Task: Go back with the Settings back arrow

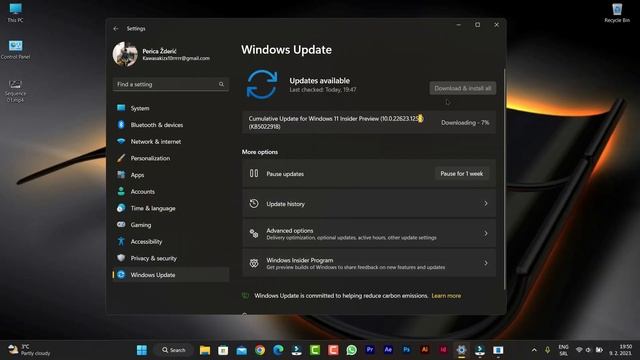Action: tap(116, 29)
